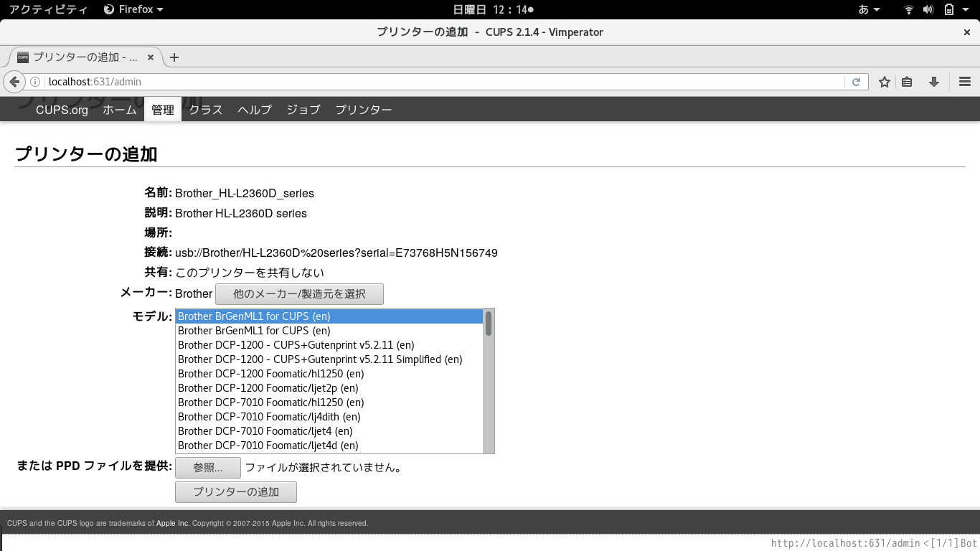Open the bookmarks list icon
Screen dimensions: 980x551
tap(907, 82)
